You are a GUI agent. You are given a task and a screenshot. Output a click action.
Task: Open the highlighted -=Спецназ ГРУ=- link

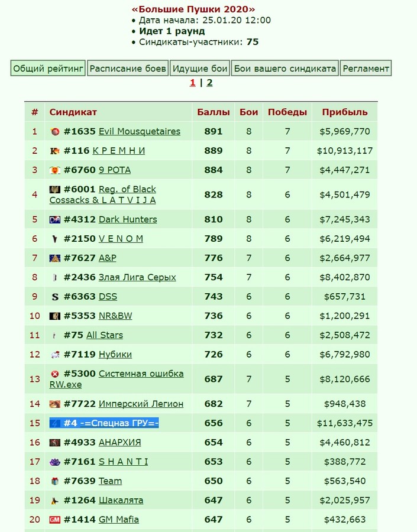point(119,423)
